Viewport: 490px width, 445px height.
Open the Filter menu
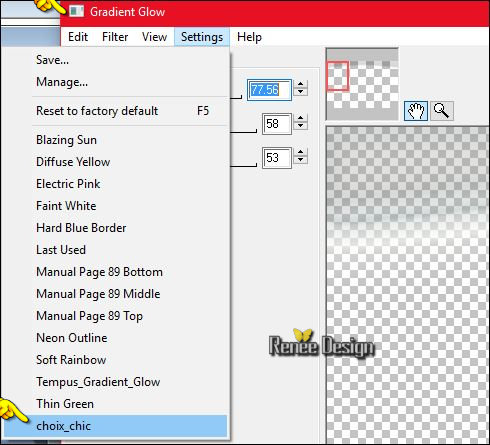point(115,37)
